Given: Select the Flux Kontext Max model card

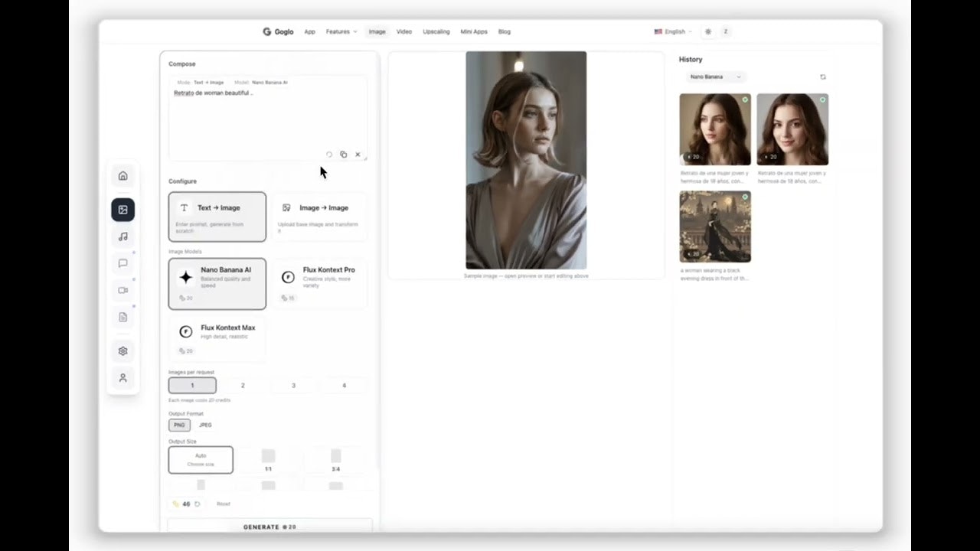Looking at the screenshot, I should click(217, 337).
